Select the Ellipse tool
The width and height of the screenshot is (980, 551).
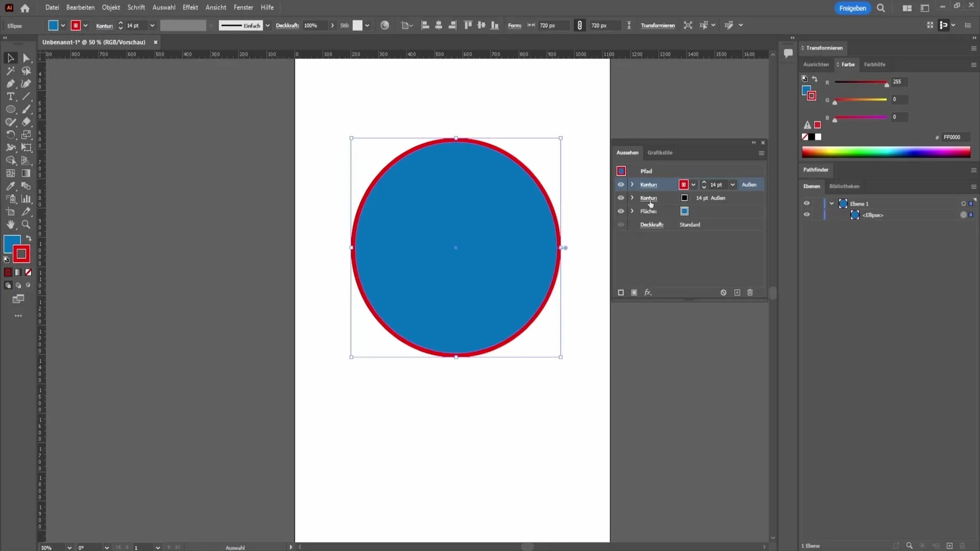[x=10, y=109]
